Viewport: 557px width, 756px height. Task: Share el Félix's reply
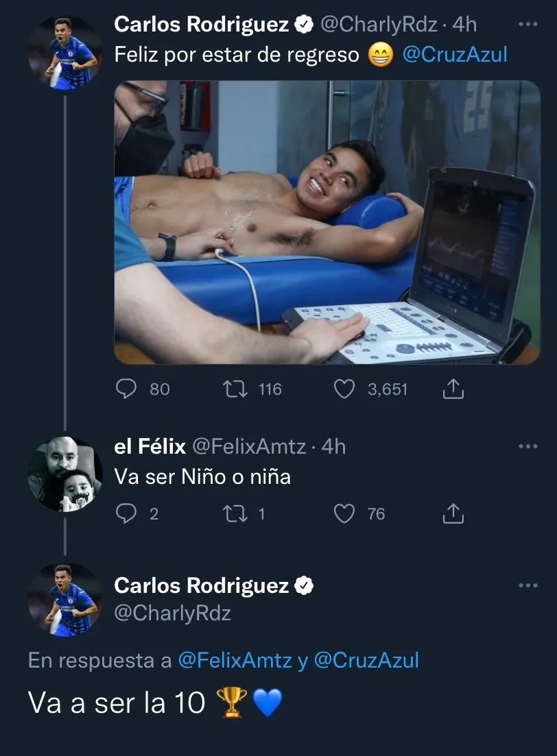pyautogui.click(x=453, y=513)
